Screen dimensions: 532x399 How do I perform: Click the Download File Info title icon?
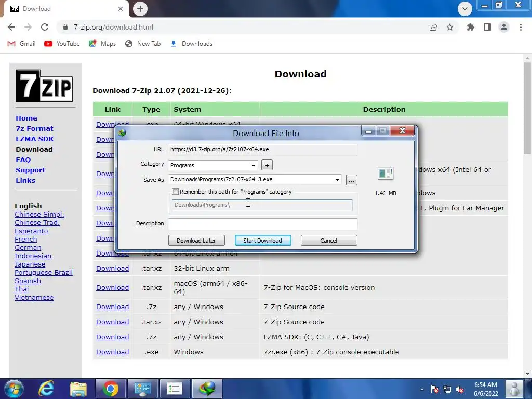tap(123, 132)
